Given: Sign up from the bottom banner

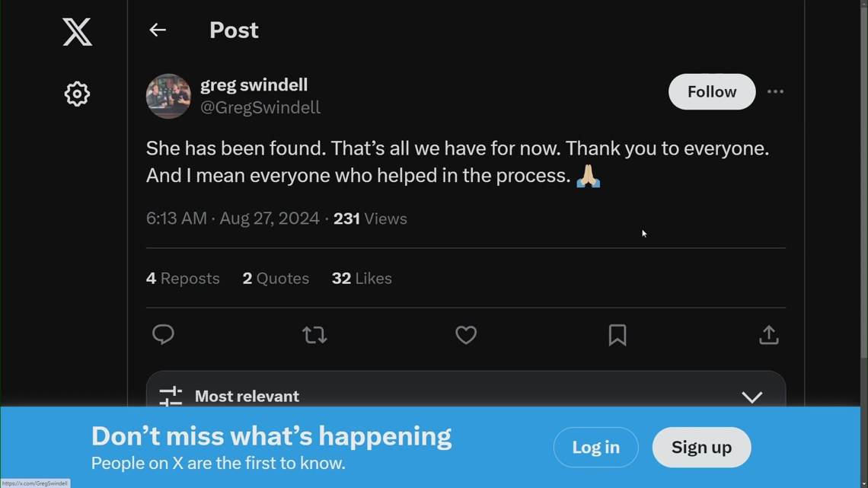Looking at the screenshot, I should (700, 448).
